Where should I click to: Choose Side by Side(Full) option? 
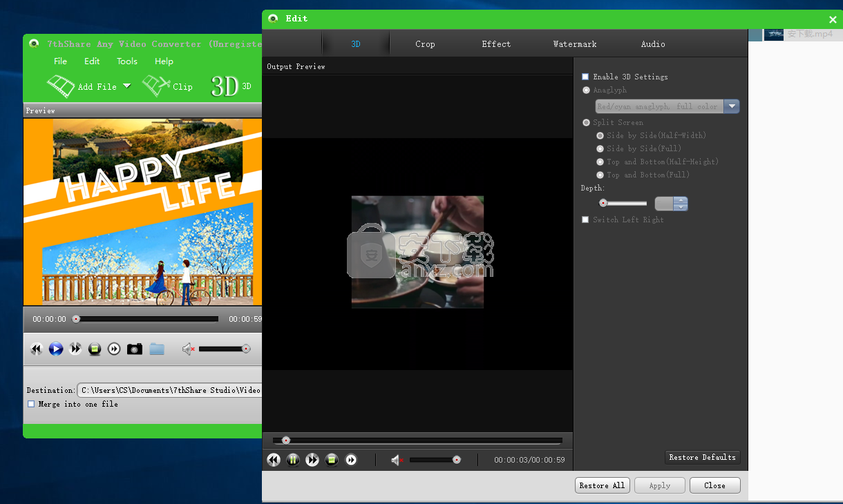600,148
